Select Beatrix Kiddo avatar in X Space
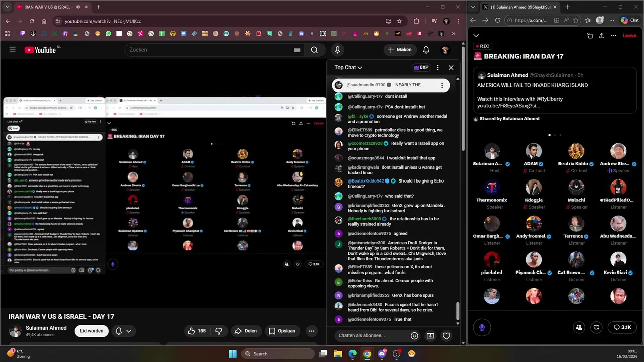 576,151
